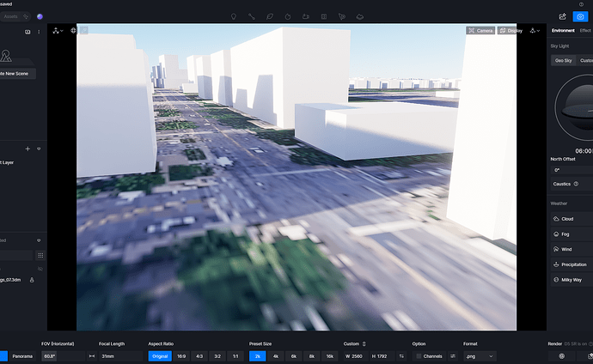Open the Milky Way weather setting
This screenshot has width=593, height=364.
[572, 280]
